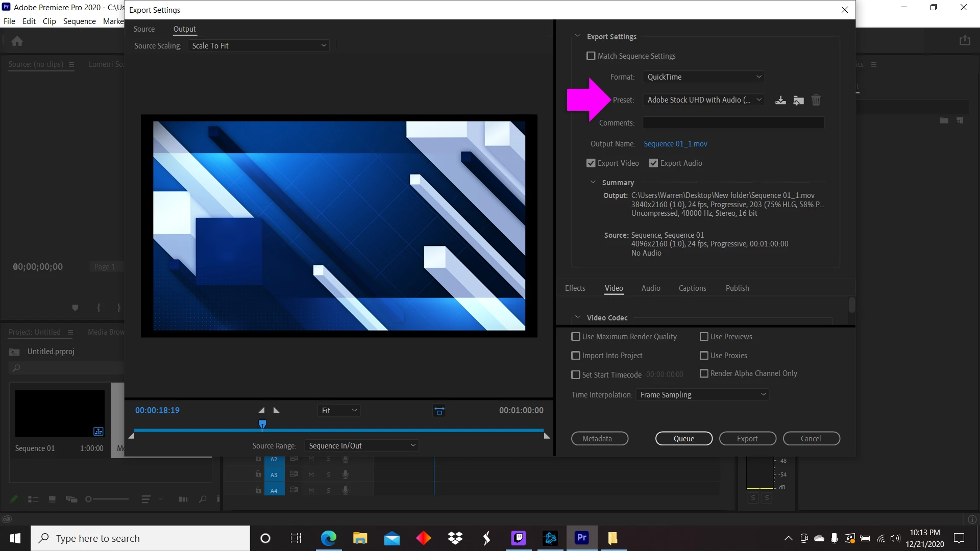The image size is (980, 551).
Task: Click the Delete Preset trash icon
Action: point(816,100)
